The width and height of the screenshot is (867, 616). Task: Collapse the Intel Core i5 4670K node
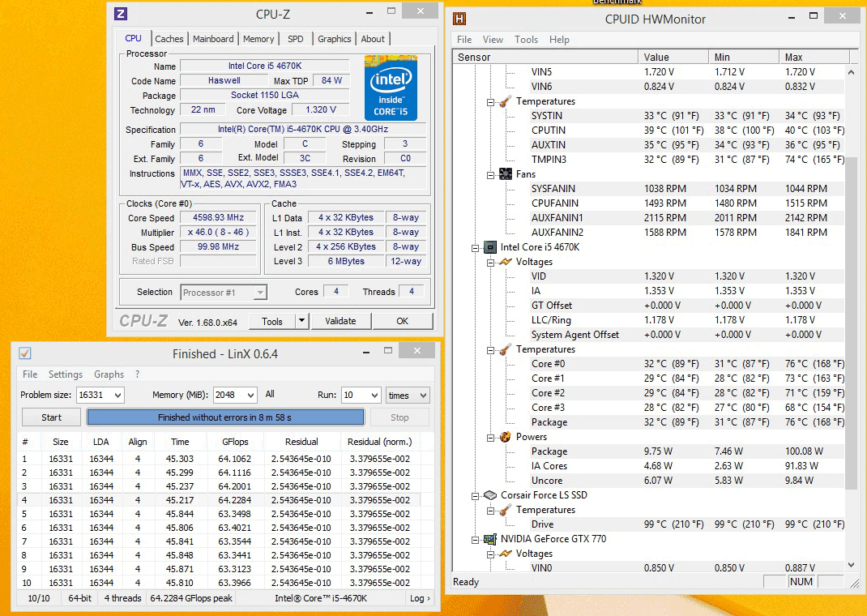476,247
